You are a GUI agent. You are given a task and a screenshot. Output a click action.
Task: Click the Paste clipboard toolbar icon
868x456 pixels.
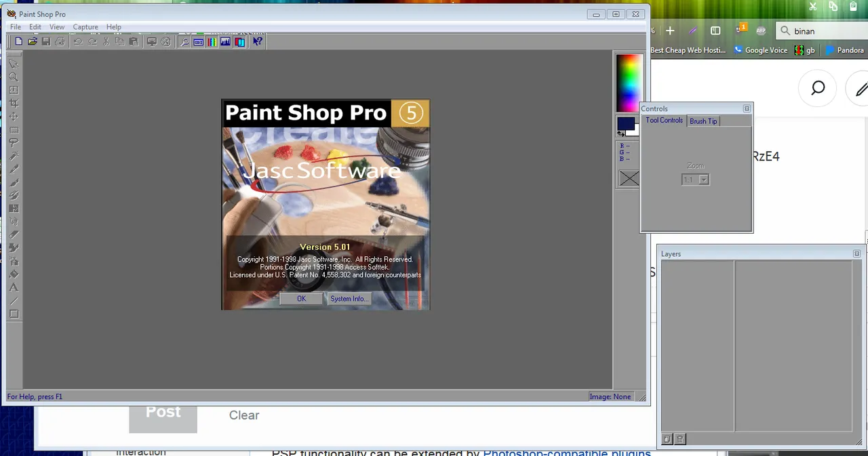(x=134, y=41)
